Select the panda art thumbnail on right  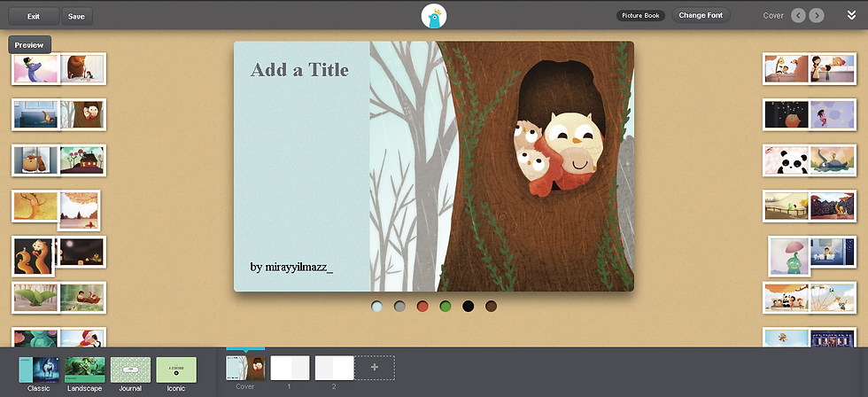[787, 160]
